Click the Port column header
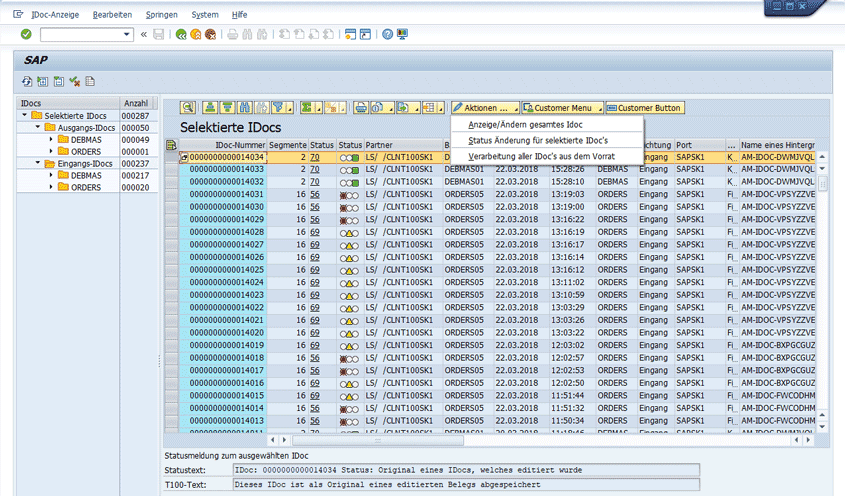 click(x=699, y=145)
